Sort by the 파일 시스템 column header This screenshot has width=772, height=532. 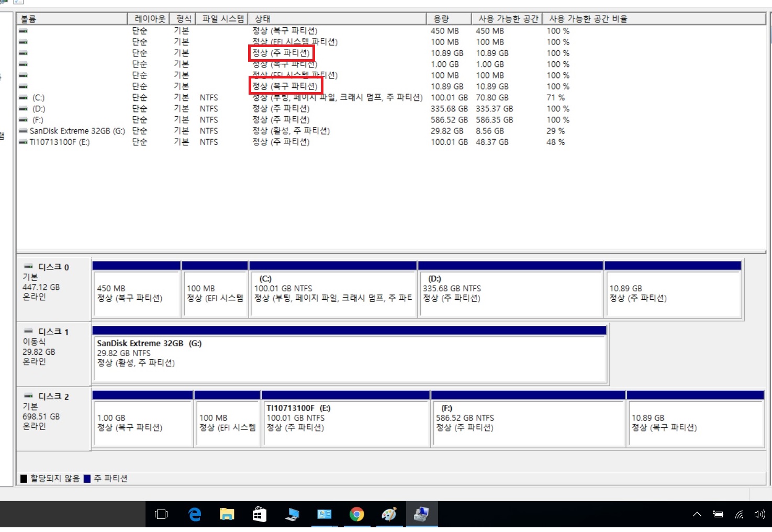click(x=222, y=19)
